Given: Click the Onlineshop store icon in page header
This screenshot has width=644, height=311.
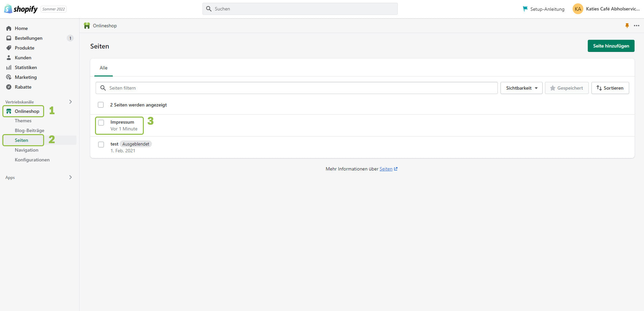Looking at the screenshot, I should [87, 26].
